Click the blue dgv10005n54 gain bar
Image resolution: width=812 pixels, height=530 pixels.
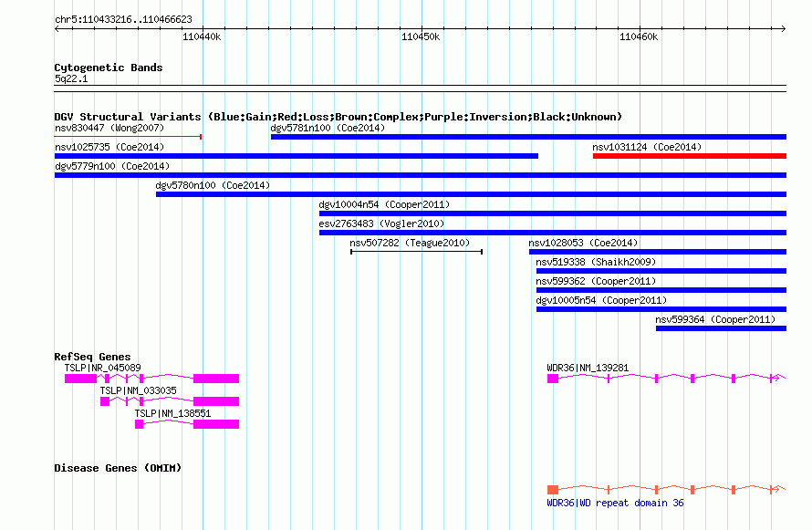[x=661, y=309]
